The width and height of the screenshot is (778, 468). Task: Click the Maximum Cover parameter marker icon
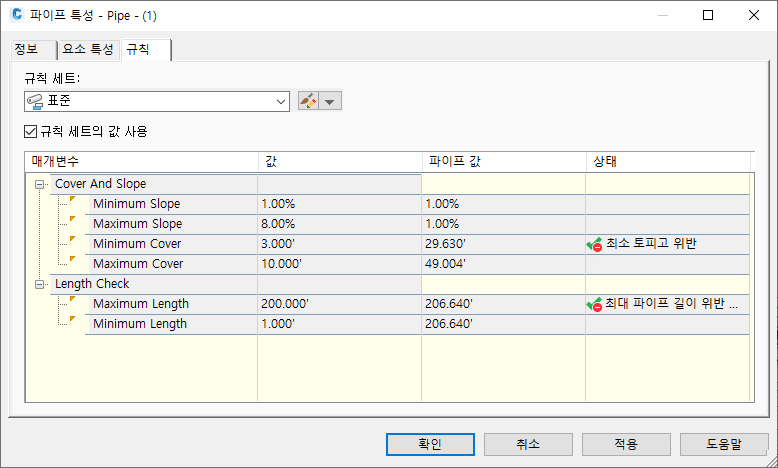click(x=72, y=260)
